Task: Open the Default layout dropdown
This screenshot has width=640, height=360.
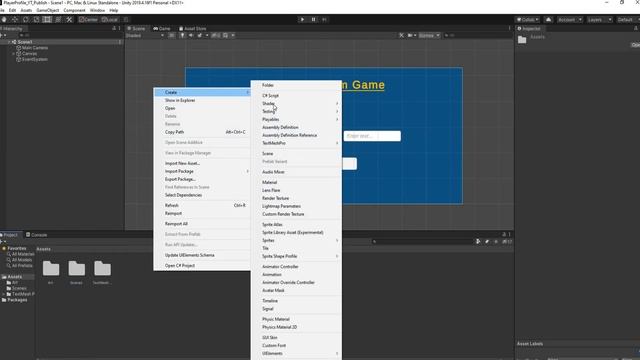Action: point(627,19)
